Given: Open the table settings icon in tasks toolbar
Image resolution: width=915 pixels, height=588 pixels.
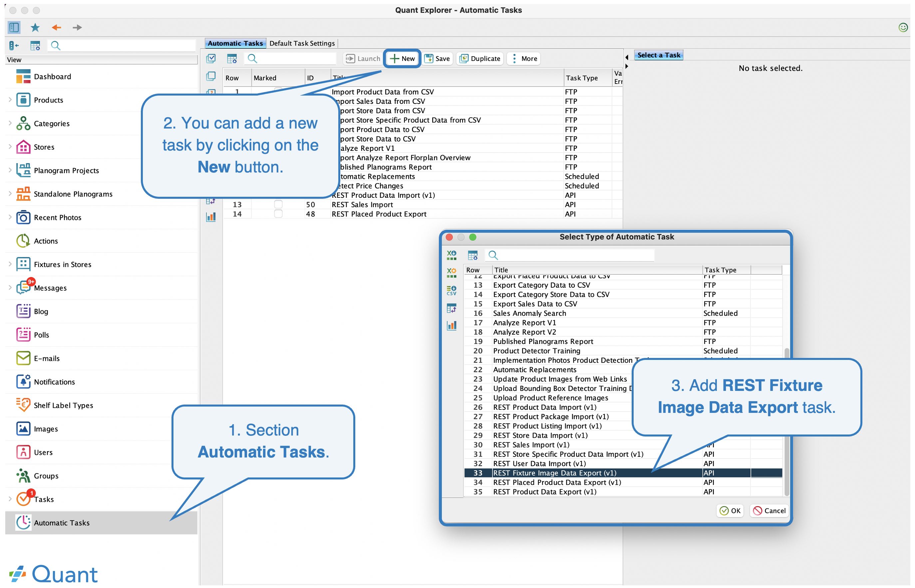Looking at the screenshot, I should (232, 58).
